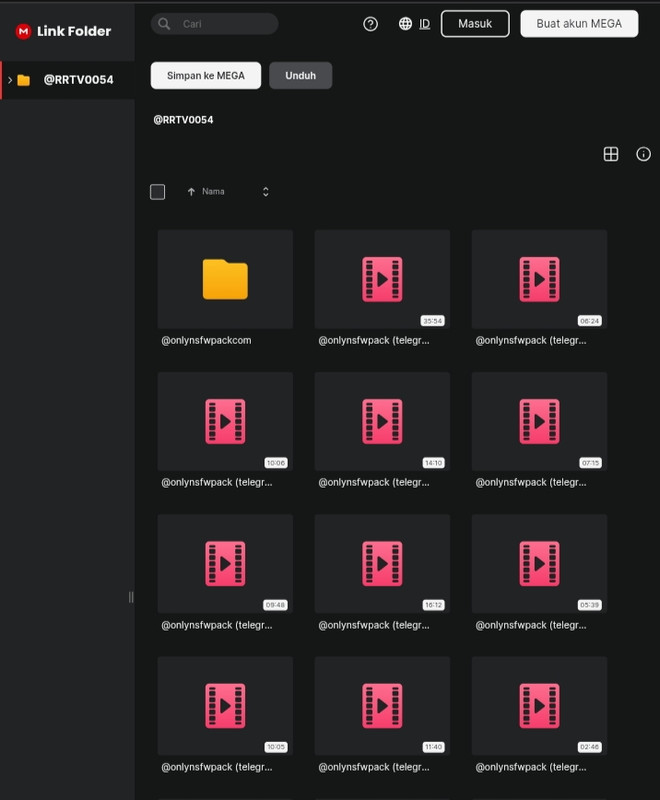Open the ID language selector link
This screenshot has width=660, height=800.
[x=424, y=24]
